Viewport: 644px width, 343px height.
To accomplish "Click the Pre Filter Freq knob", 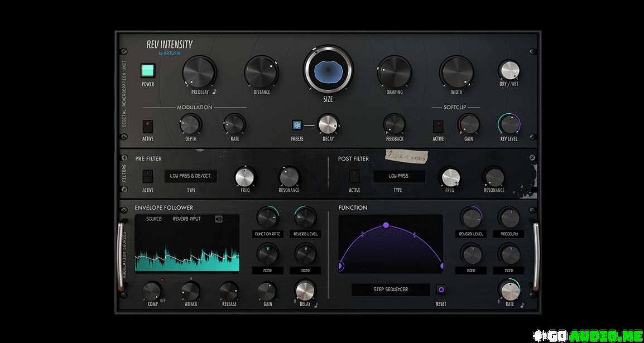I will [245, 177].
